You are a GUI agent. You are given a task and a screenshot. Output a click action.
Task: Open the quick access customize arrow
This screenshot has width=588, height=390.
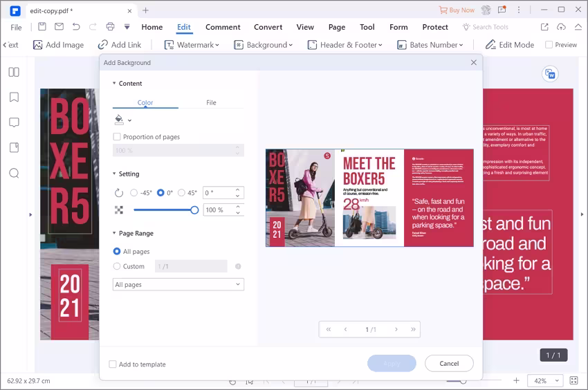127,27
